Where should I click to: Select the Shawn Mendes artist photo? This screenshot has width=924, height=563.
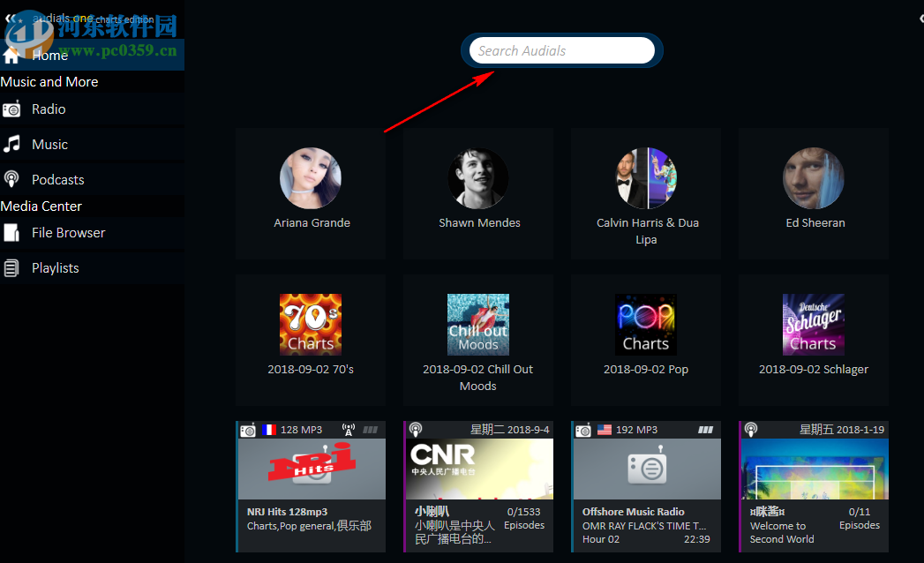[478, 178]
